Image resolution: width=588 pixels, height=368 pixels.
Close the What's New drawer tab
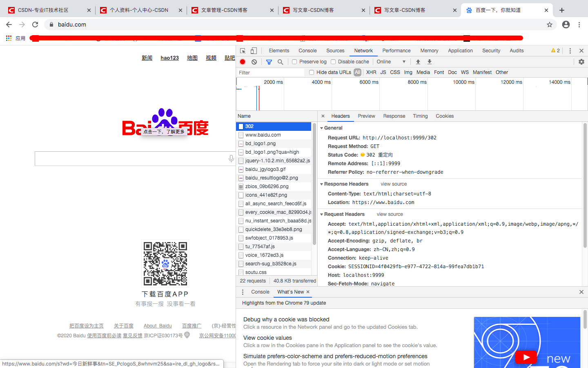click(x=308, y=292)
